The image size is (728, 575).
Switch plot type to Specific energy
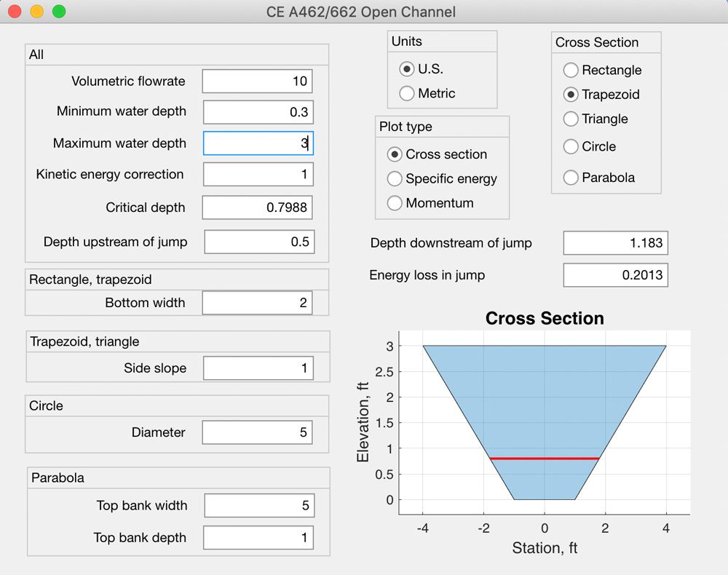394,178
